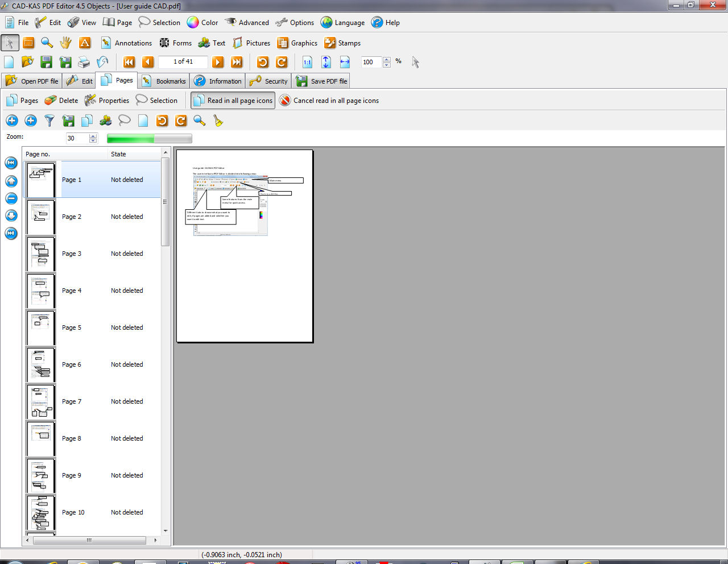The height and width of the screenshot is (564, 728).
Task: Click the broom clean-up icon
Action: [x=218, y=121]
